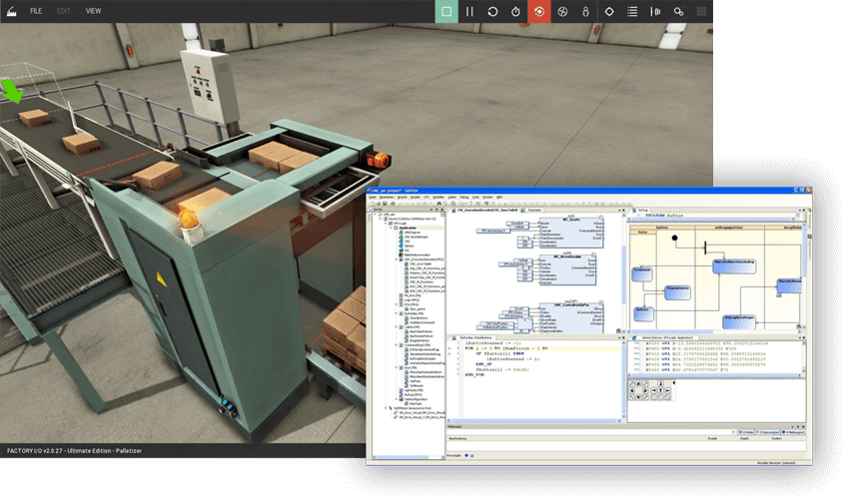The width and height of the screenshot is (849, 504).
Task: Switch to first person camera icon
Action: click(x=586, y=11)
